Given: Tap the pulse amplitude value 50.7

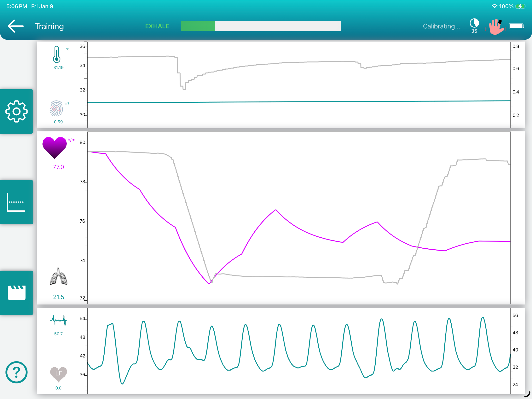Looking at the screenshot, I should (x=58, y=334).
